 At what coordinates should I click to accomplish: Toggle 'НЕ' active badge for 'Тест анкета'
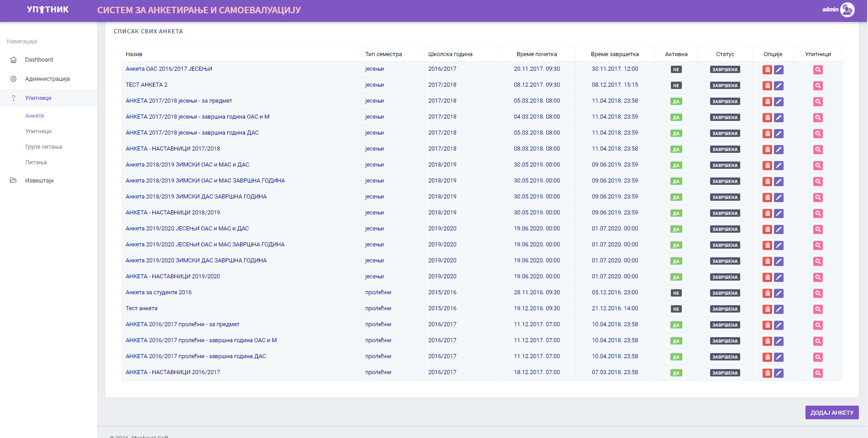pyautogui.click(x=676, y=309)
